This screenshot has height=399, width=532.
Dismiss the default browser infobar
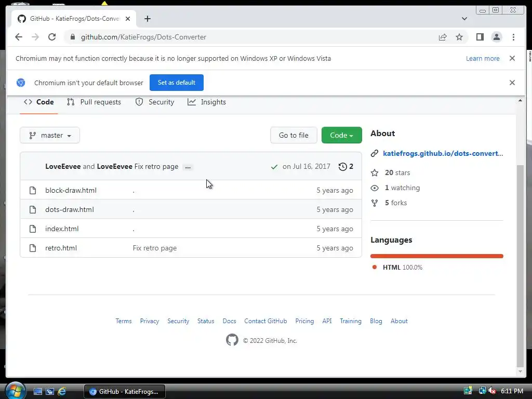(512, 83)
